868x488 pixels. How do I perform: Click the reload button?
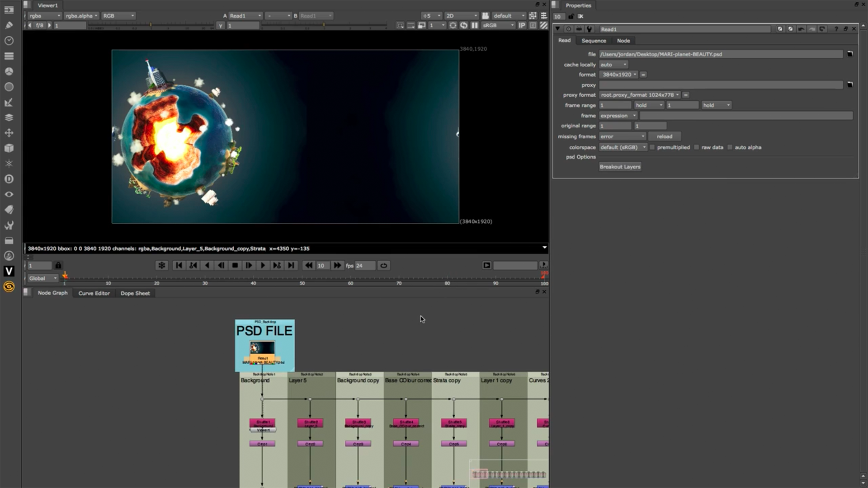664,136
